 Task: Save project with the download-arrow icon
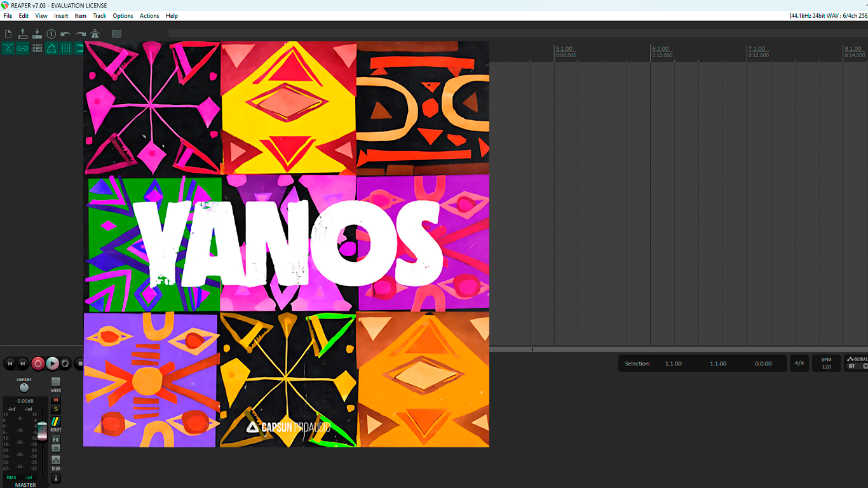pos(37,34)
